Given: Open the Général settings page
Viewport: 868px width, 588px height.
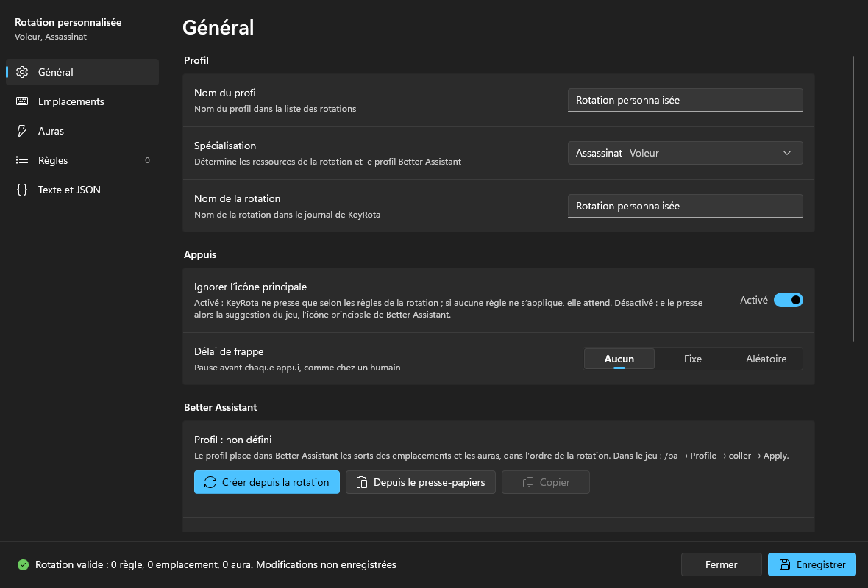Looking at the screenshot, I should [x=82, y=72].
